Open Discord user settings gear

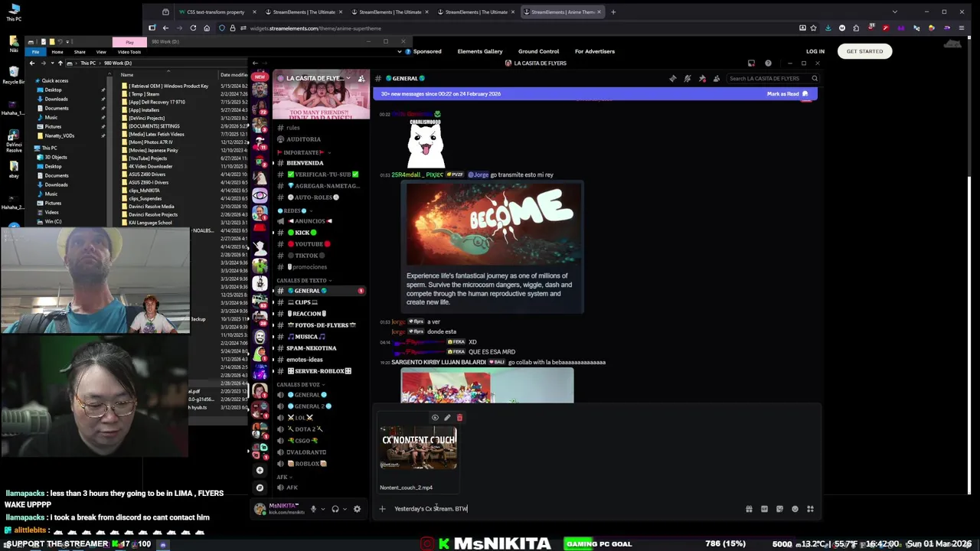pyautogui.click(x=357, y=509)
